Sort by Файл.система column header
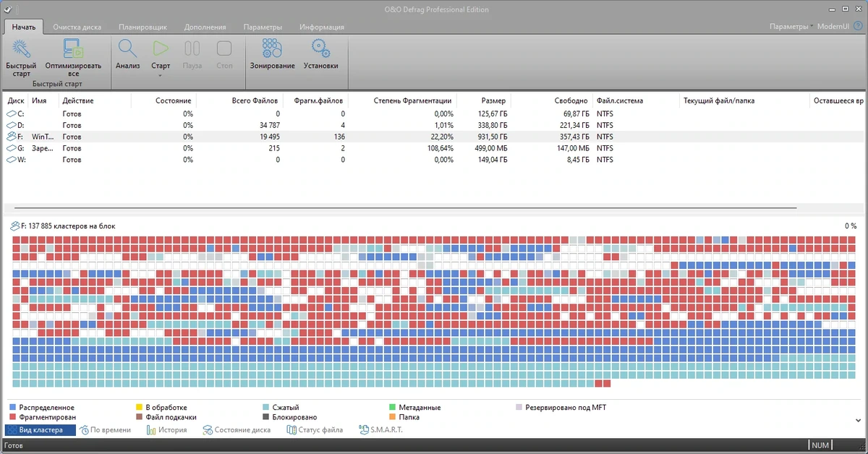This screenshot has height=454, width=868. (620, 100)
